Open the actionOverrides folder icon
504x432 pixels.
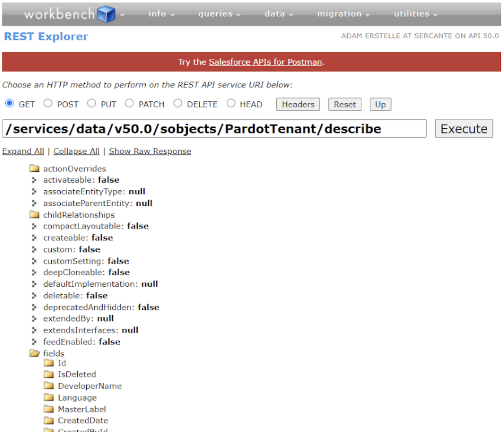click(35, 168)
